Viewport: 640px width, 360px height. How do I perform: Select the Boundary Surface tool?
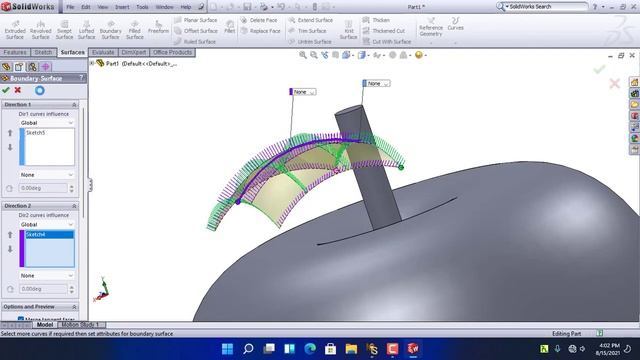[x=111, y=30]
